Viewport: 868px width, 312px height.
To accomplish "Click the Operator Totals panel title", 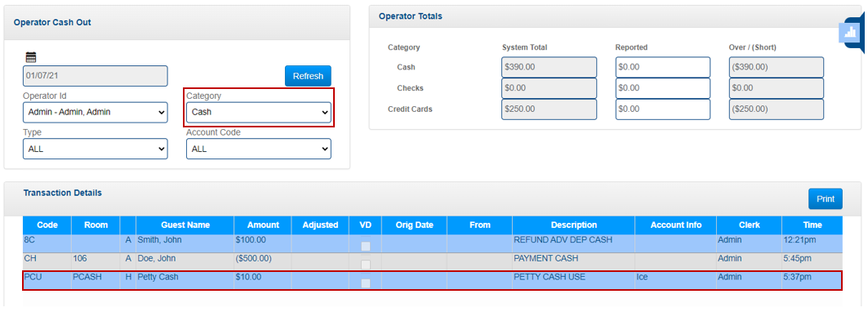I will (410, 16).
